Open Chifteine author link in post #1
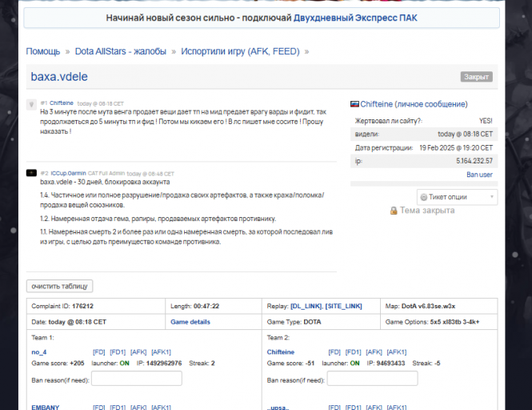This screenshot has width=532, height=410. click(x=62, y=103)
